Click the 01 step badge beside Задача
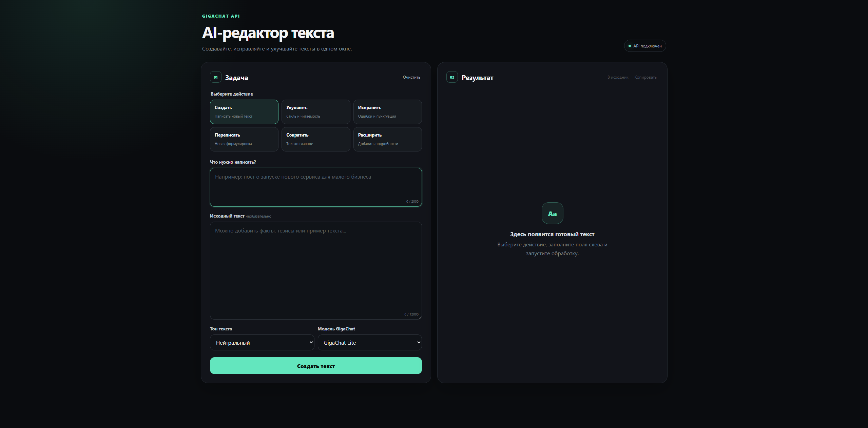 [216, 77]
